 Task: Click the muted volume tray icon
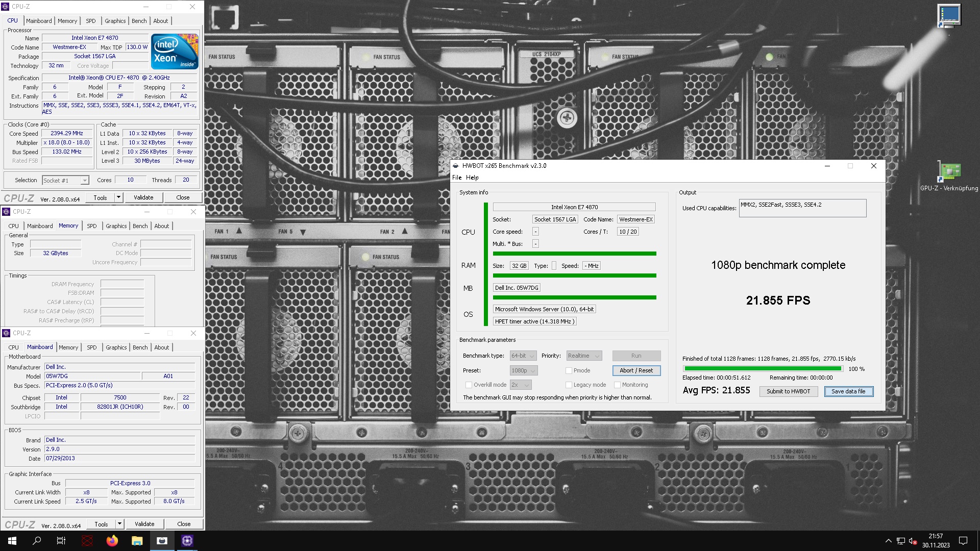point(913,541)
